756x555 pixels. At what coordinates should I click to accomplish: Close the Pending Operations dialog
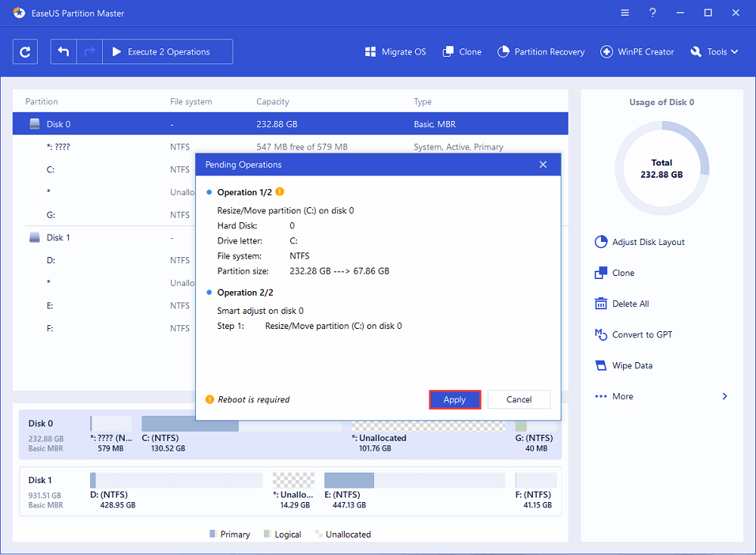(543, 165)
